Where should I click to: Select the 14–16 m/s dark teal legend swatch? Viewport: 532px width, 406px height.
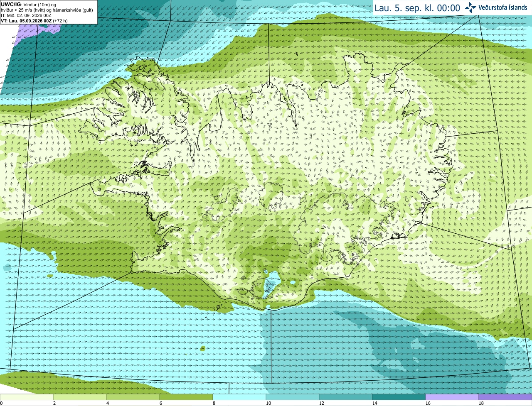[399, 397]
